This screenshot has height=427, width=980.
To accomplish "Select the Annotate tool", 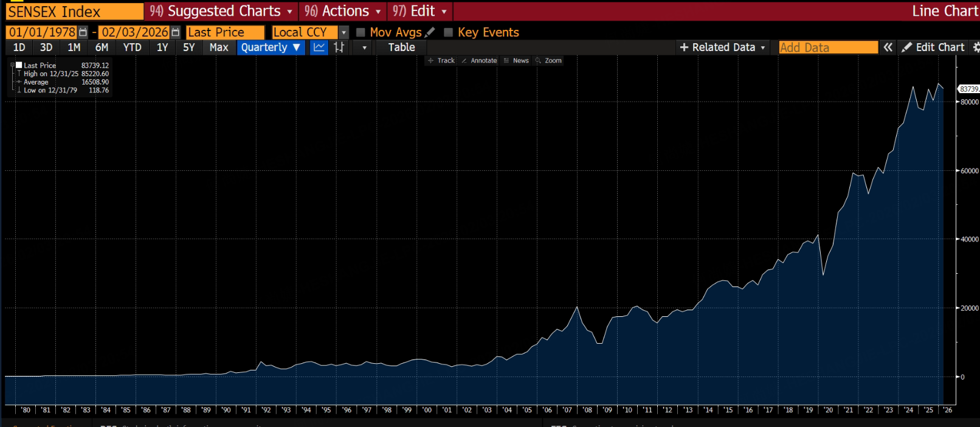I will point(479,61).
